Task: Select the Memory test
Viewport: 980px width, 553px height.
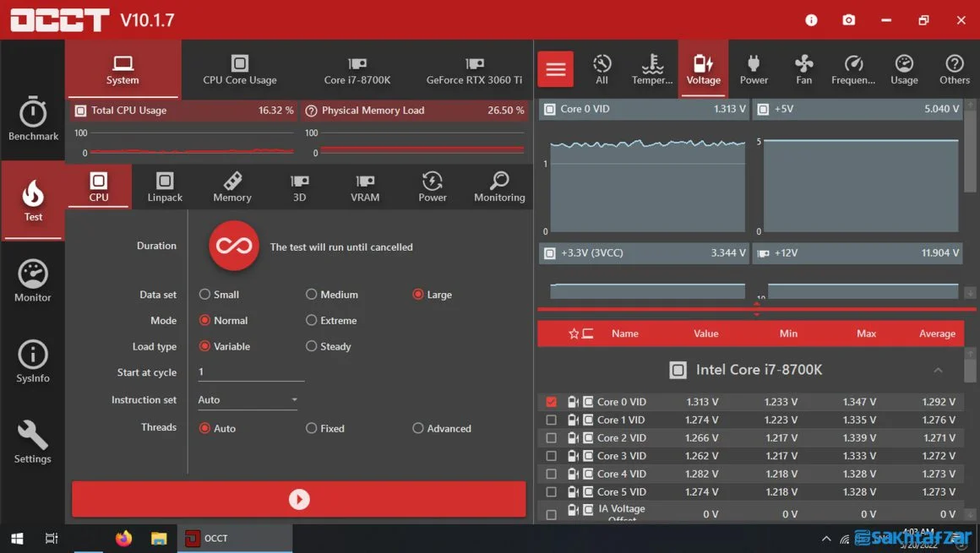Action: (x=231, y=187)
